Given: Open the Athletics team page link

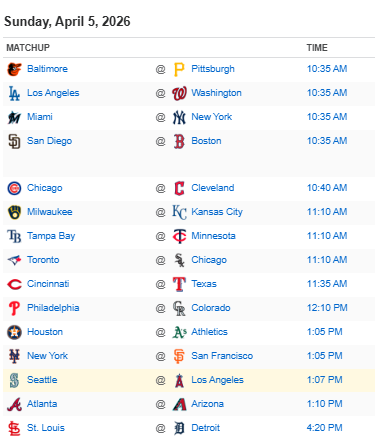Looking at the screenshot, I should click(x=209, y=332).
